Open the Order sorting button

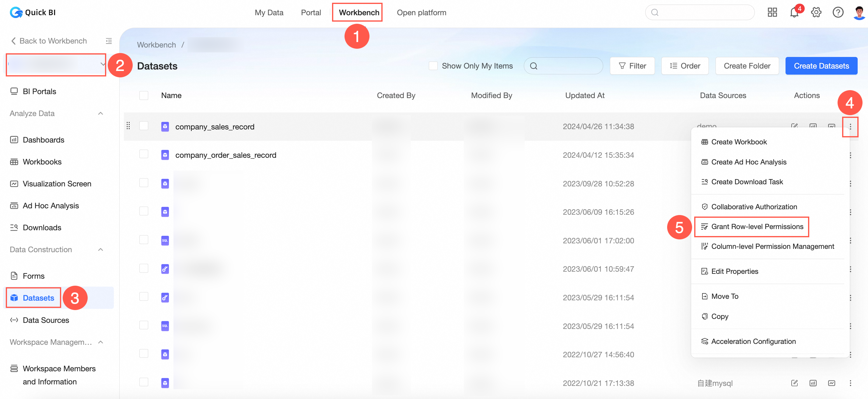pyautogui.click(x=685, y=66)
